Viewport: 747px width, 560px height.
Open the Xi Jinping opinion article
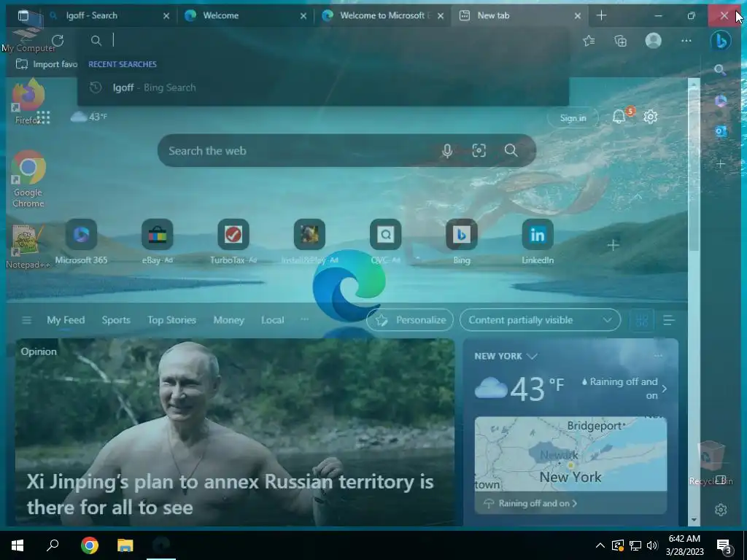(x=234, y=432)
